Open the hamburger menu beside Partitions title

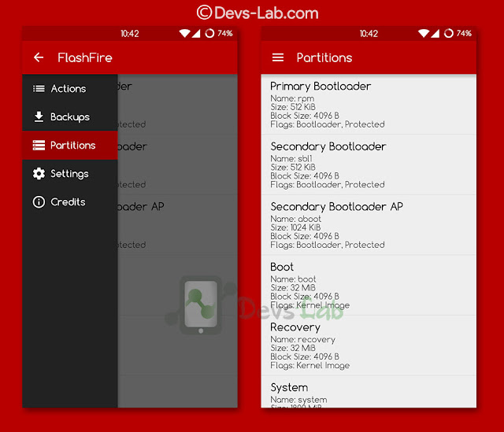click(x=278, y=57)
